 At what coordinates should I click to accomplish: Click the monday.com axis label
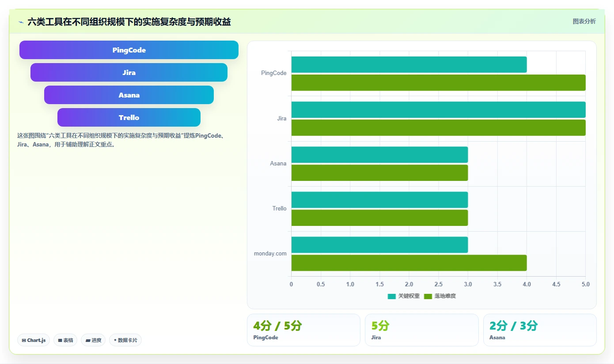(x=270, y=253)
